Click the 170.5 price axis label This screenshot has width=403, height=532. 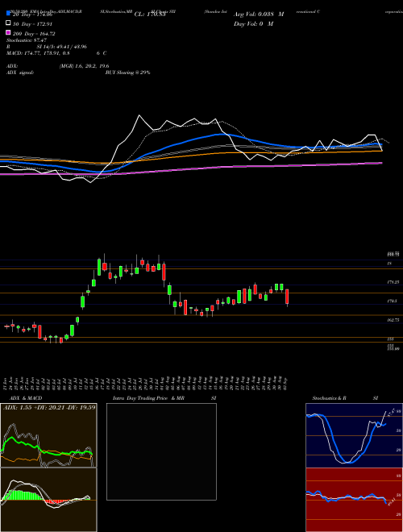(x=393, y=301)
